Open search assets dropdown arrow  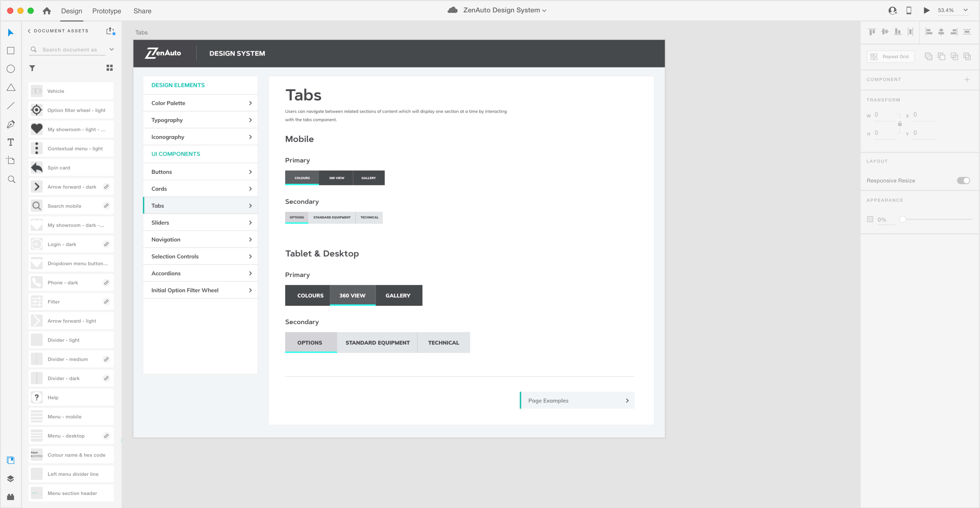[x=111, y=50]
